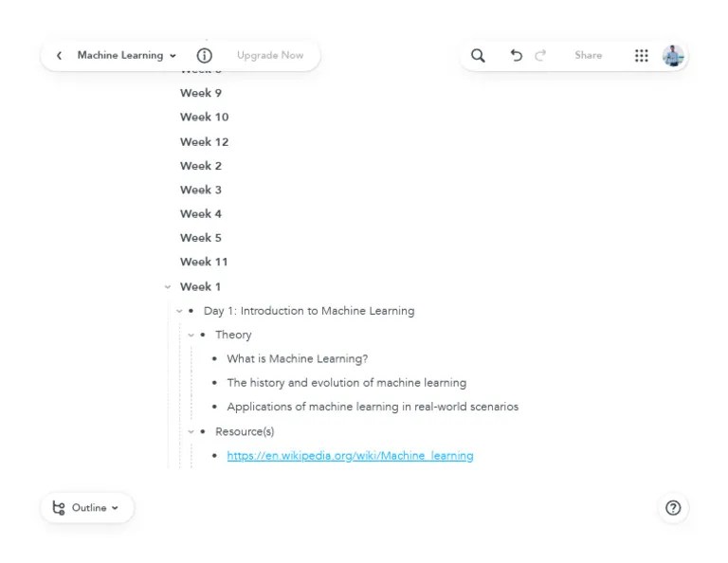Viewport: 728px width, 563px height.
Task: Click bullet beside Applications of machine learning
Action: coord(214,407)
